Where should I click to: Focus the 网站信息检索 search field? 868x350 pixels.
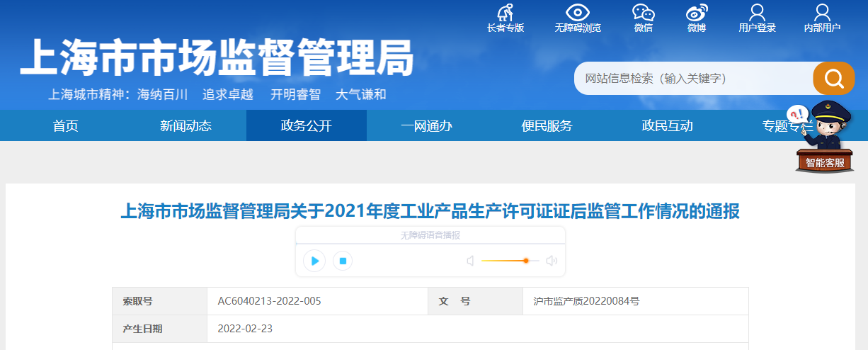coord(694,78)
